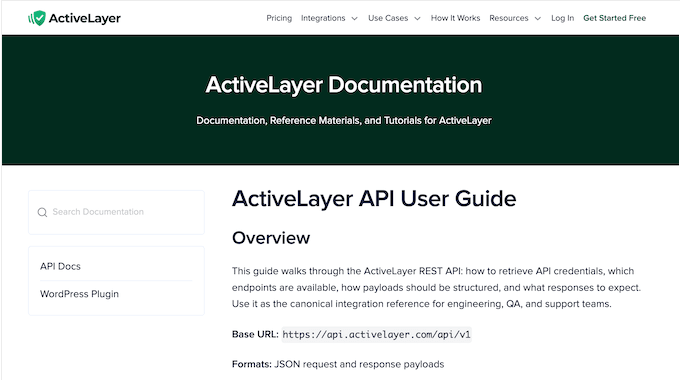
Task: Expand the chevron next to Use Cases
Action: tap(417, 19)
